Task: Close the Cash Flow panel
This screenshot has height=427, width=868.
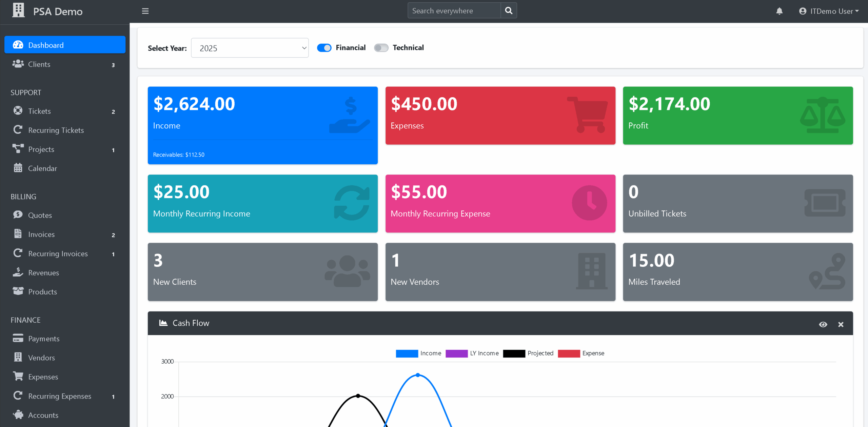Action: click(x=841, y=324)
